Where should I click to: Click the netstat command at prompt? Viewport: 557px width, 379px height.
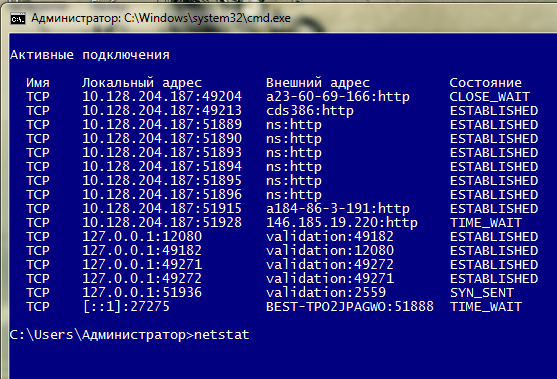click(222, 335)
